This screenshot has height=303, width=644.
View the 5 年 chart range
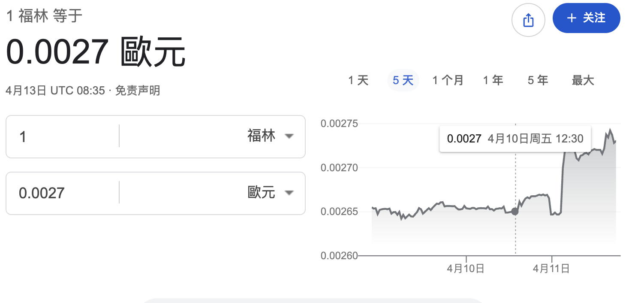tap(538, 80)
